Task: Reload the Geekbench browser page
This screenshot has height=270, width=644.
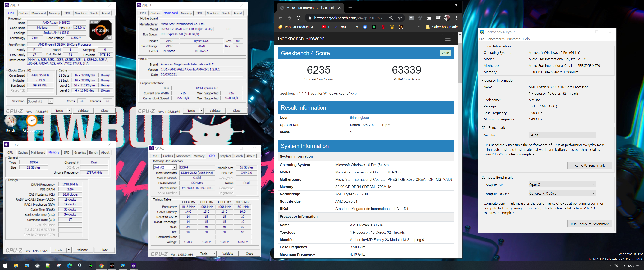Action: (298, 18)
